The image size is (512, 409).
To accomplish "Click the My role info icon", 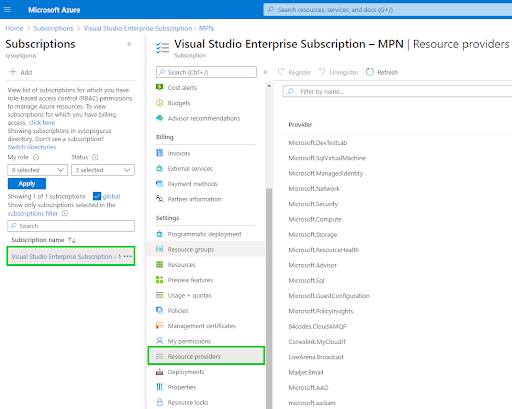I will [36, 157].
